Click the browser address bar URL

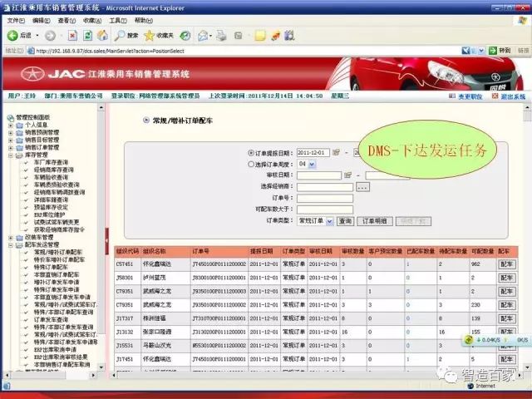(x=111, y=52)
